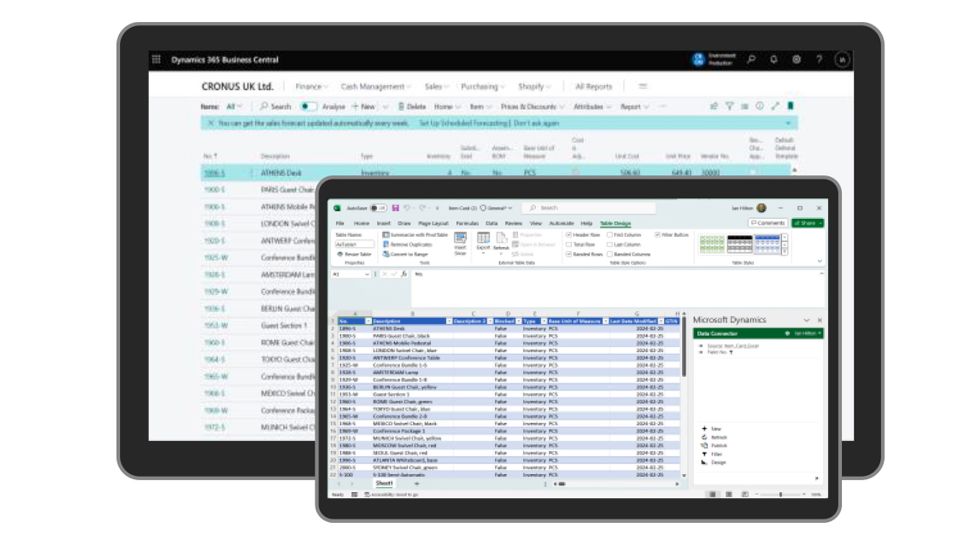Click the Undo icon in Excel
The height and width of the screenshot is (544, 980).
407,208
